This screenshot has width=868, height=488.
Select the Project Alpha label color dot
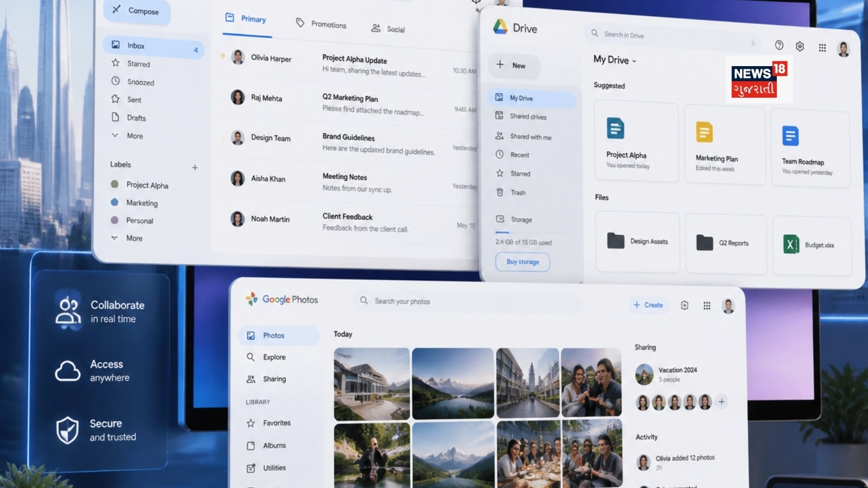(x=114, y=184)
